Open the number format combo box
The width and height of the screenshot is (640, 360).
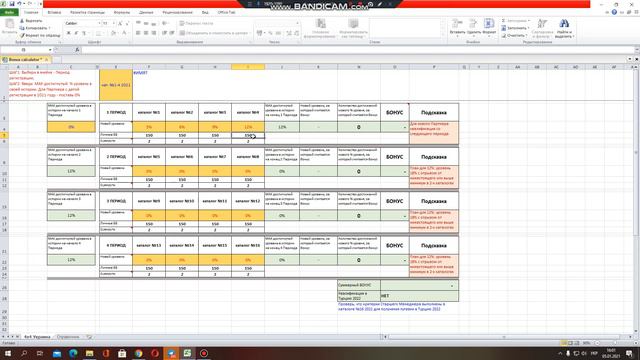[x=278, y=23]
